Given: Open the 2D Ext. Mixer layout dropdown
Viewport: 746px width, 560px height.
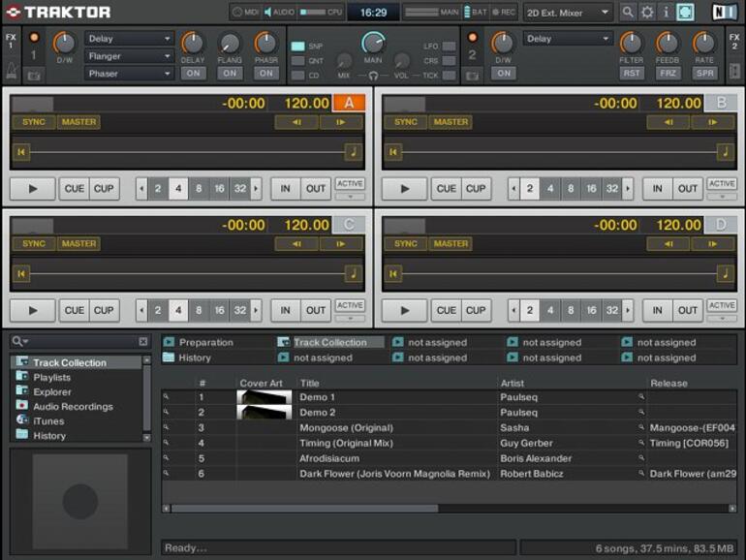Looking at the screenshot, I should click(568, 13).
